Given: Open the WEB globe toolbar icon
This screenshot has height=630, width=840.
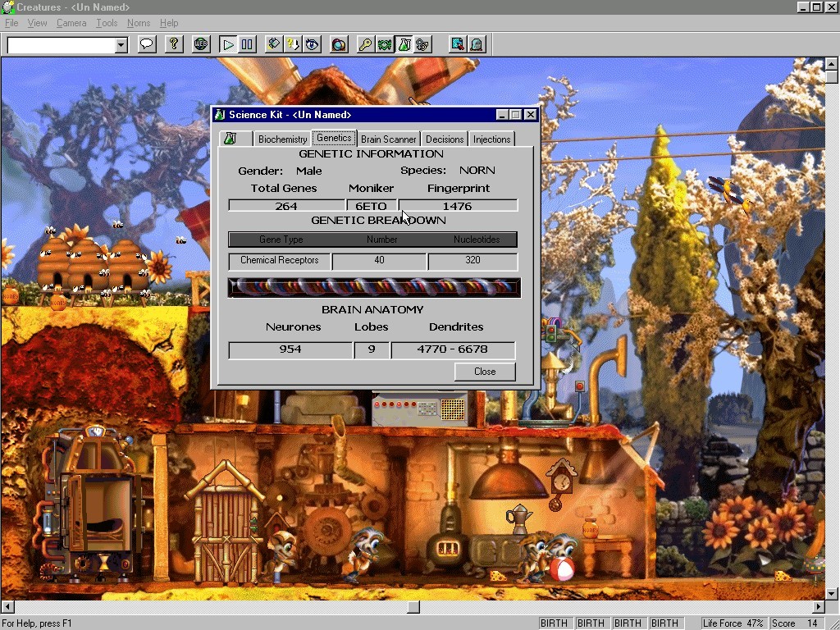Looking at the screenshot, I should [x=201, y=44].
